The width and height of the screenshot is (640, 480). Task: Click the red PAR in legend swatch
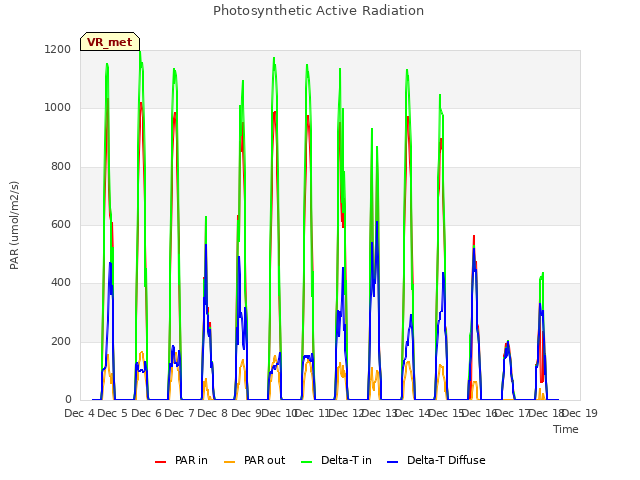pos(160,462)
